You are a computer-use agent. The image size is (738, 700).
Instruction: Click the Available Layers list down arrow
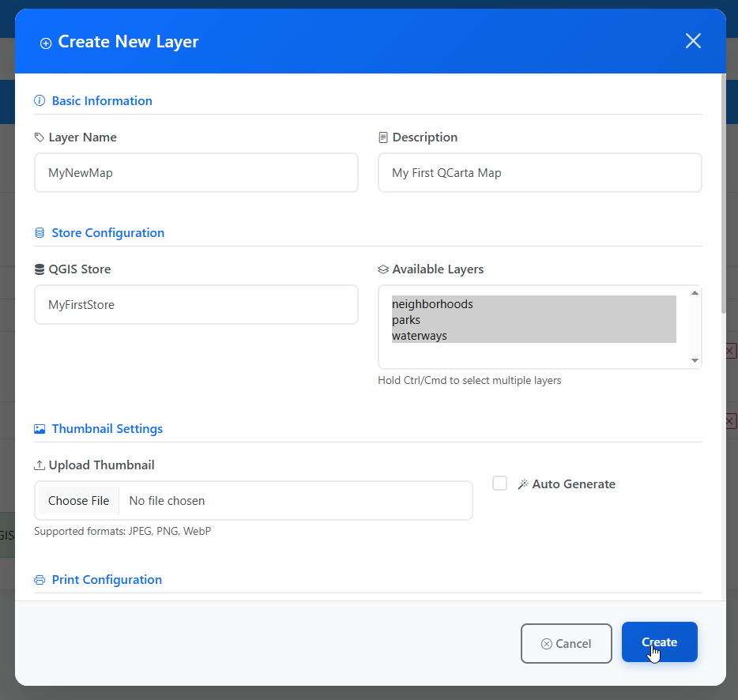(x=695, y=360)
